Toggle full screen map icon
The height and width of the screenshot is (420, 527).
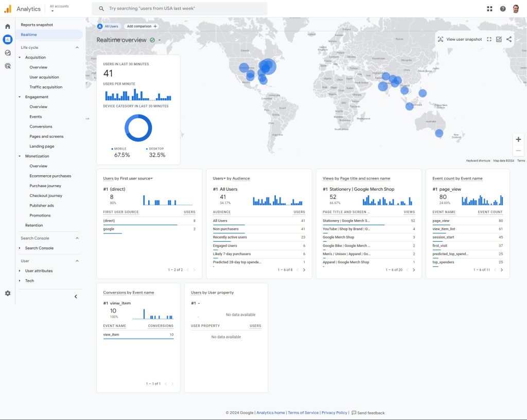click(489, 39)
